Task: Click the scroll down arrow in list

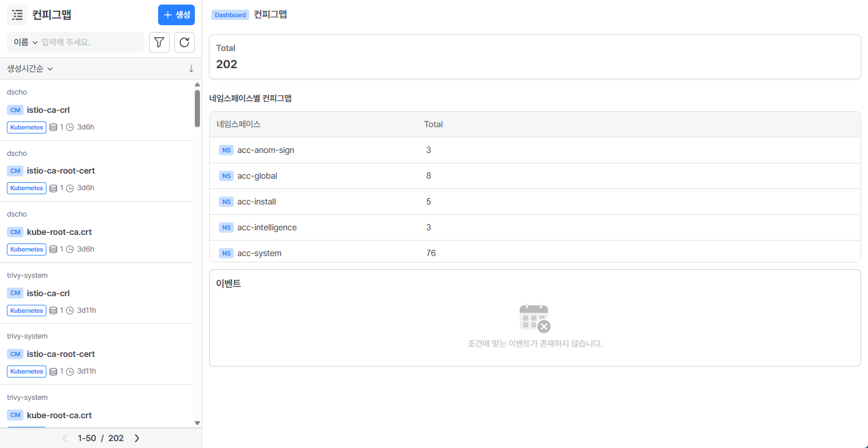Action: (x=198, y=423)
